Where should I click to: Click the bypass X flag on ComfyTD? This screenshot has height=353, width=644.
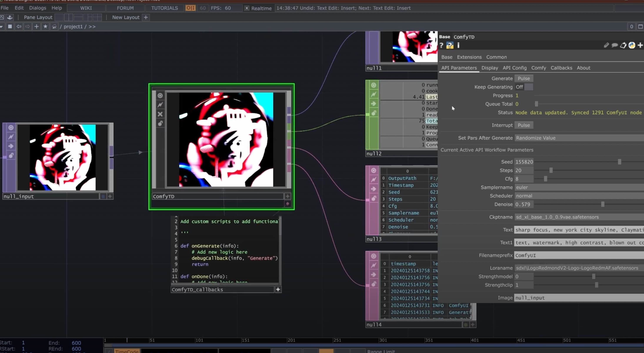coord(160,114)
